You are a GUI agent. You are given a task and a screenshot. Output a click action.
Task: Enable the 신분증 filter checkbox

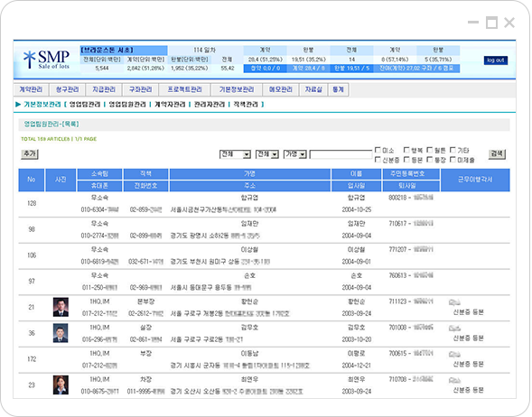tap(378, 160)
